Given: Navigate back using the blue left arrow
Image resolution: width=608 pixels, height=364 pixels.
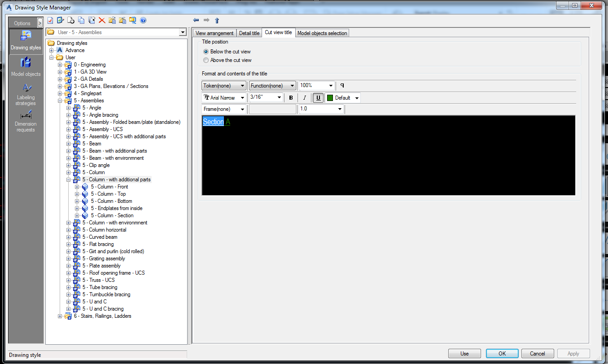Looking at the screenshot, I should click(196, 20).
